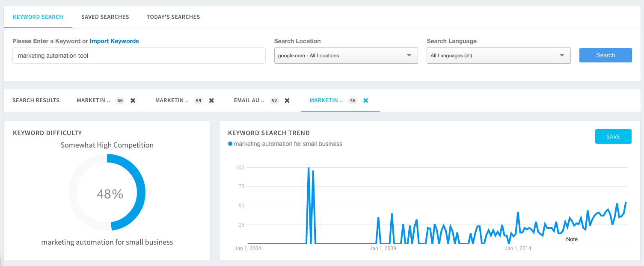The width and height of the screenshot is (644, 266).
Task: Switch to the Keyword Search tab
Action: click(38, 17)
